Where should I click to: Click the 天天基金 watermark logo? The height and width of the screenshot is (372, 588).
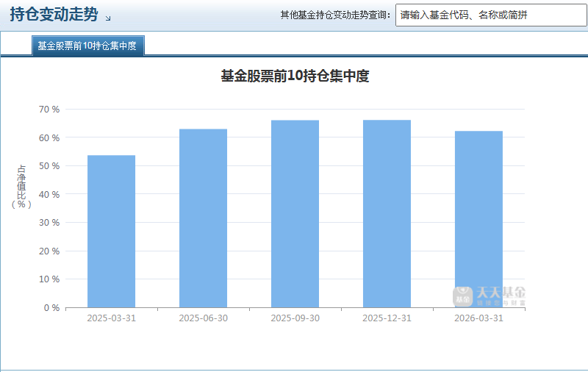pyautogui.click(x=489, y=296)
